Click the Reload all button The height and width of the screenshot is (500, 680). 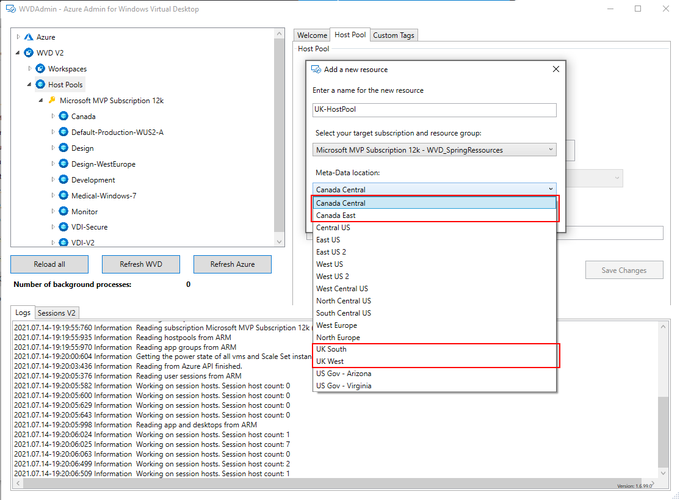point(49,264)
